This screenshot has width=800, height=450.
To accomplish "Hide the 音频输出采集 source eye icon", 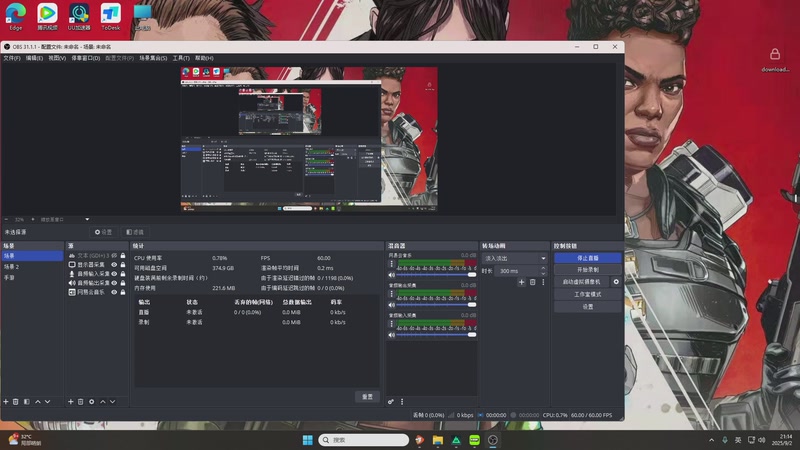I will [114, 283].
